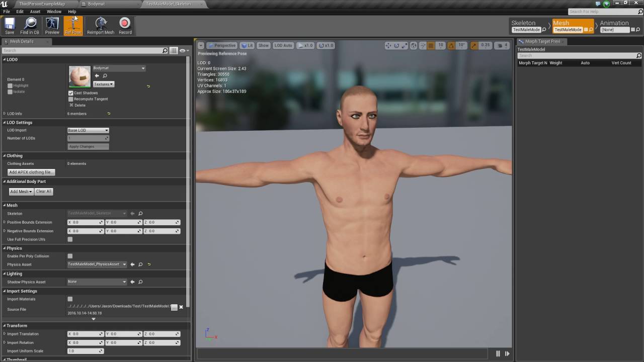Click viewport Lit view mode button
Screen dimensions: 644x362
[247, 45]
